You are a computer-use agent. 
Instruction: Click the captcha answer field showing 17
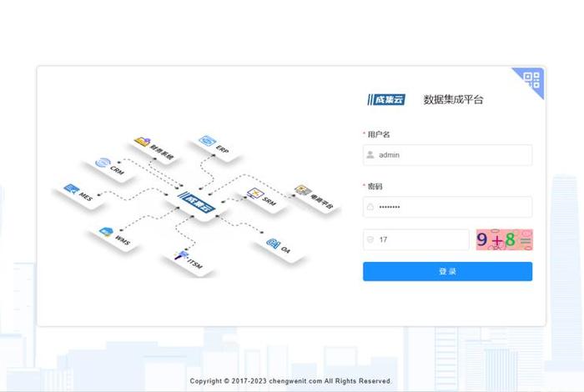tap(416, 239)
